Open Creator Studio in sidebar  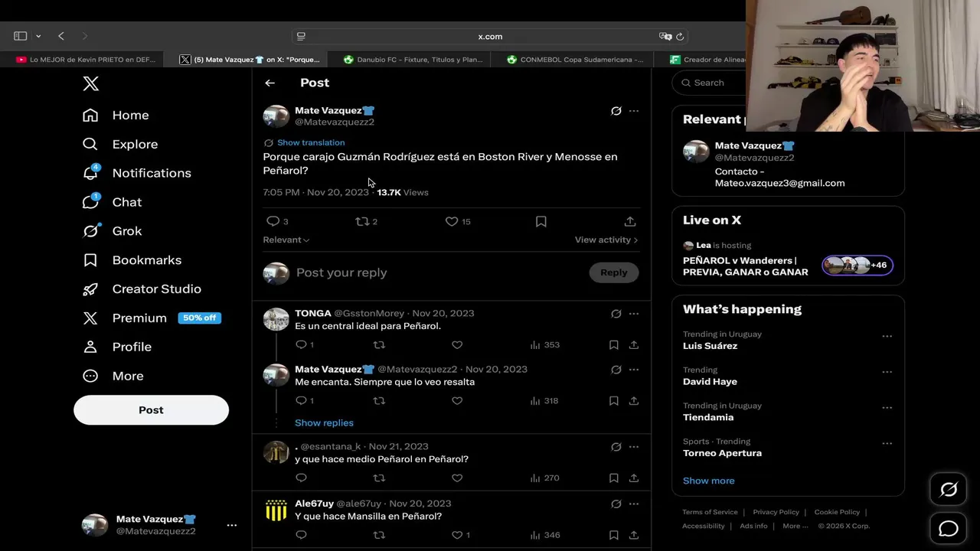(x=142, y=289)
